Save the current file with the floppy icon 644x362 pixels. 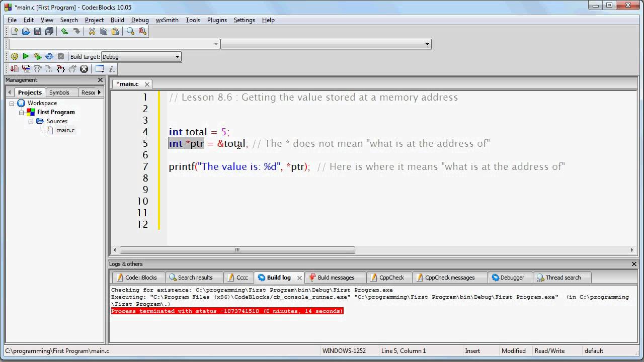(x=38, y=31)
